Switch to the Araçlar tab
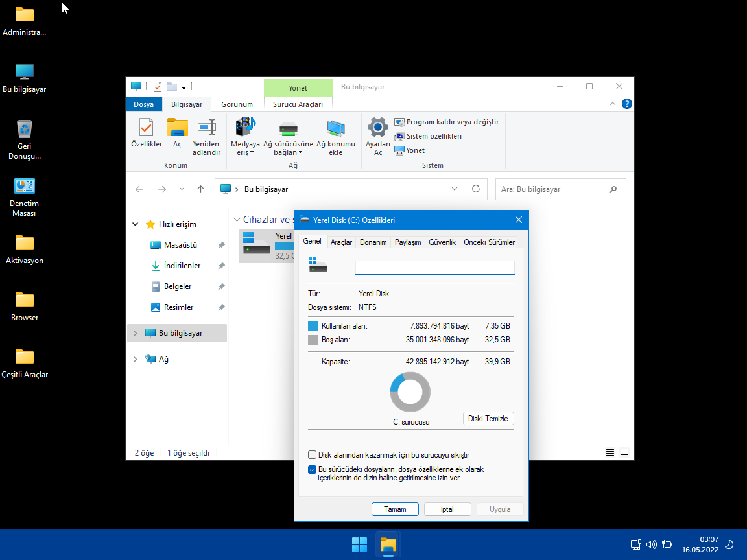Viewport: 747px width, 560px height. pyautogui.click(x=341, y=242)
